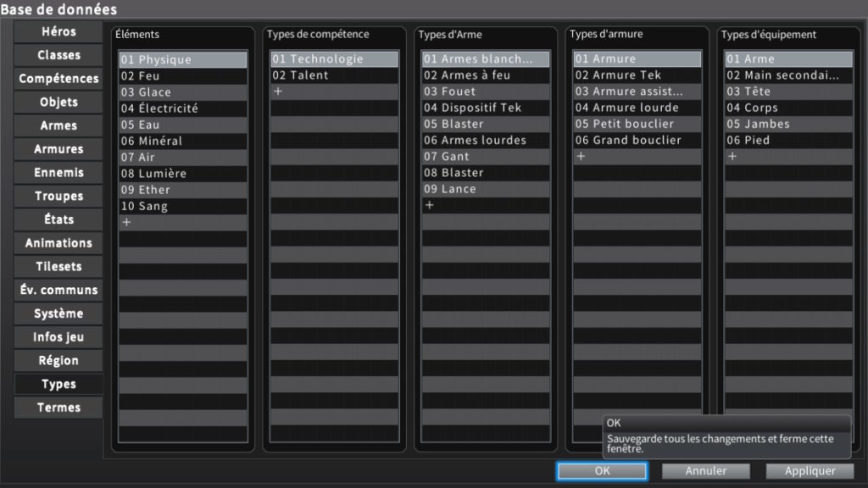Switch to the Système tab

tap(58, 313)
